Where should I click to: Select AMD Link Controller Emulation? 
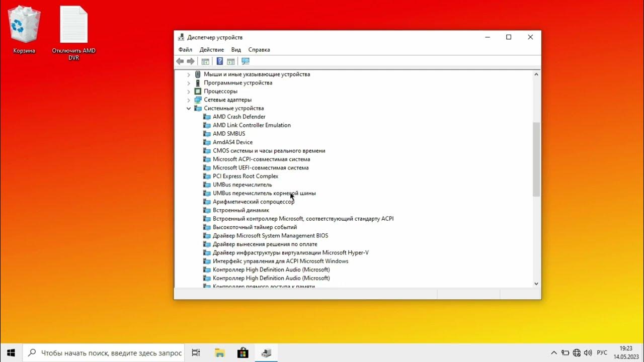coord(252,125)
